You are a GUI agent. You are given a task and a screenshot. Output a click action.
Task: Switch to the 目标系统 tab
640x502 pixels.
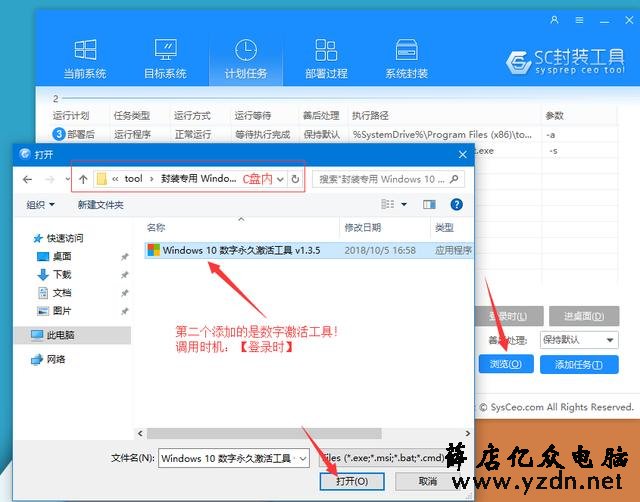(x=165, y=60)
